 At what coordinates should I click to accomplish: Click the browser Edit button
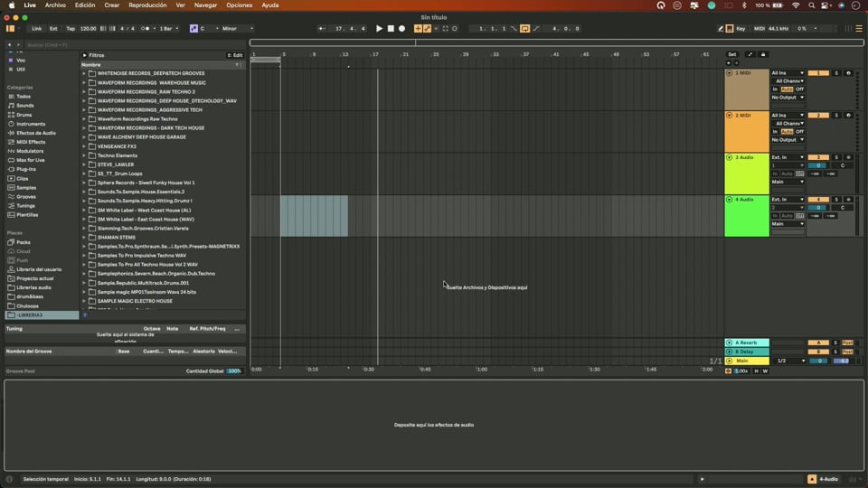(x=235, y=55)
